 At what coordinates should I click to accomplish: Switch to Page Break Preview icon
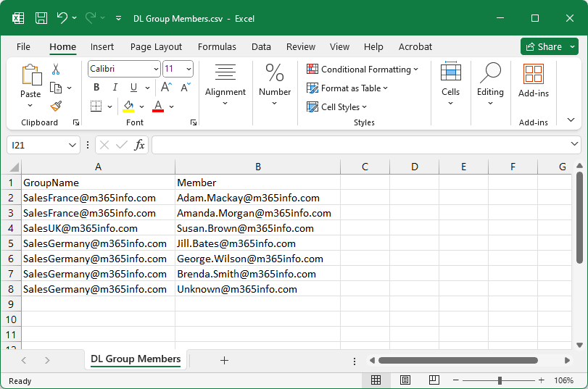point(434,380)
